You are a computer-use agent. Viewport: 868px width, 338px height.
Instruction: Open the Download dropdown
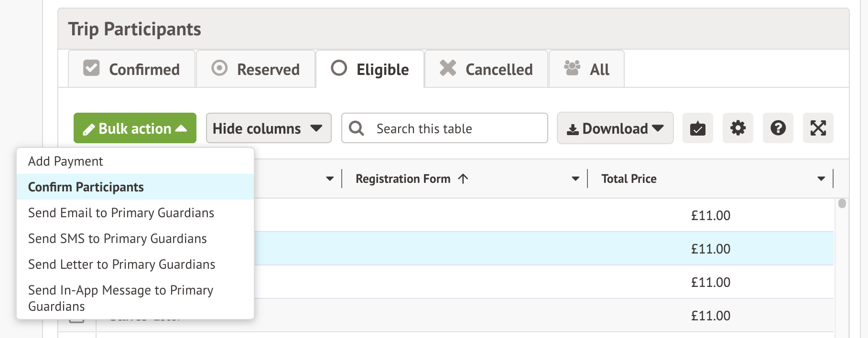(615, 128)
